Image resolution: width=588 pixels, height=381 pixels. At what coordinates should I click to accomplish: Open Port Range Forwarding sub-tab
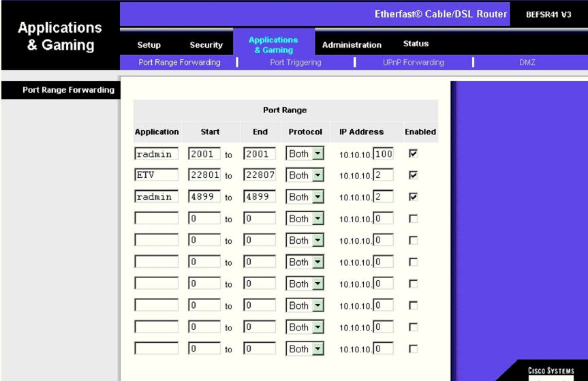point(179,62)
